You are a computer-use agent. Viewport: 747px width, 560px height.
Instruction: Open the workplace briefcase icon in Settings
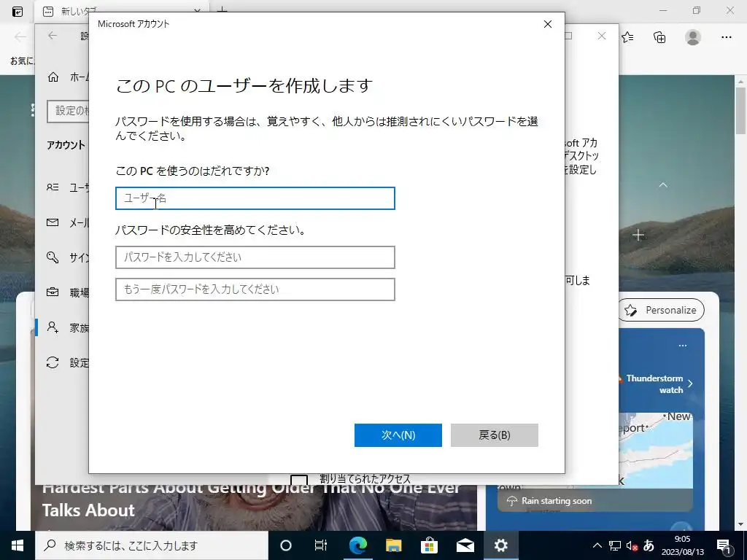pos(53,292)
